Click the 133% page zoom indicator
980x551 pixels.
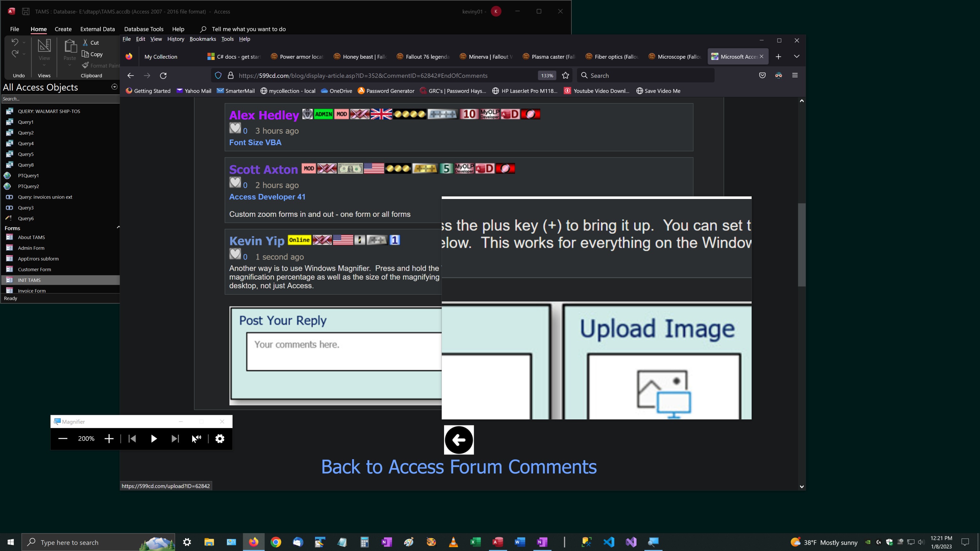(x=547, y=75)
